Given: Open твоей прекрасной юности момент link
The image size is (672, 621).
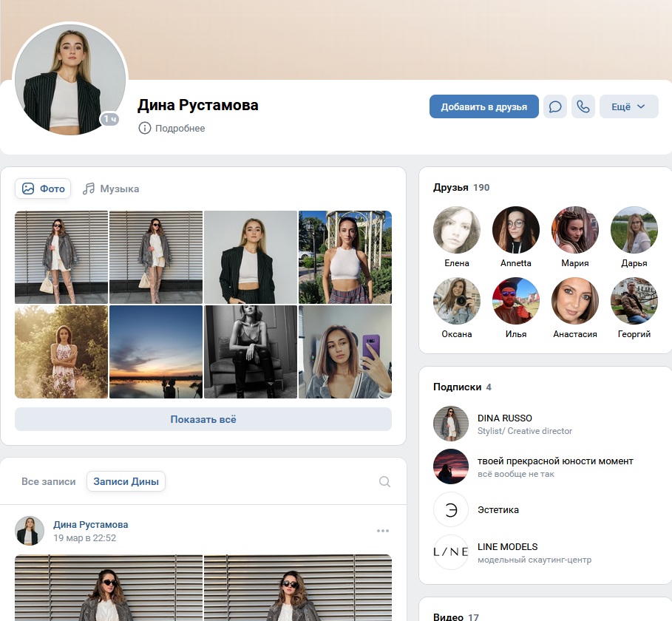Looking at the screenshot, I should point(555,461).
